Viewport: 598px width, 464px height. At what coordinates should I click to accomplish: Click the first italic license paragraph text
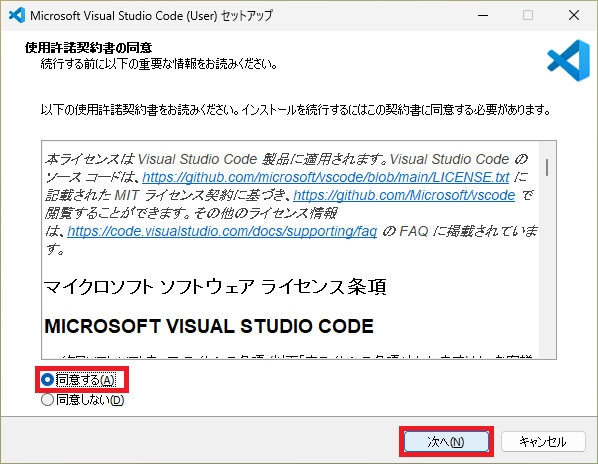click(x=292, y=204)
